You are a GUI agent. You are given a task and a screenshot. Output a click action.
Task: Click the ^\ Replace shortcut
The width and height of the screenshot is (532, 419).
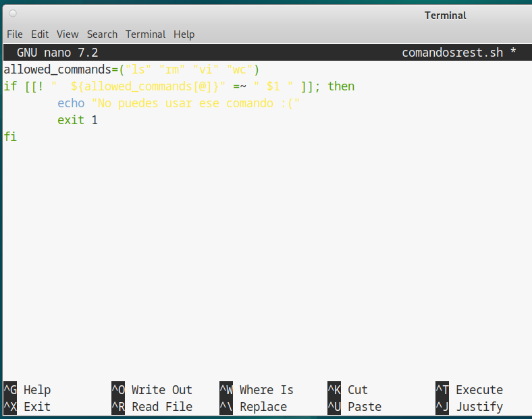(x=253, y=407)
